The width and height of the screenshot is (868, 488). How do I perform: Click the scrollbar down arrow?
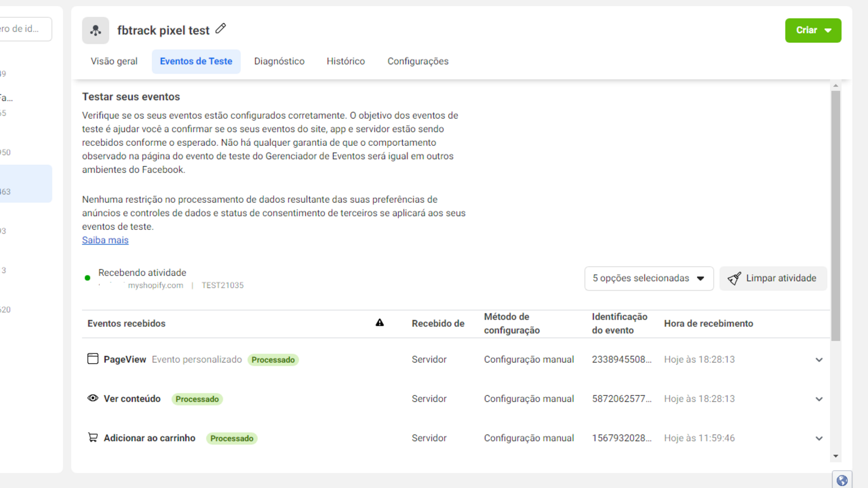coord(835,456)
